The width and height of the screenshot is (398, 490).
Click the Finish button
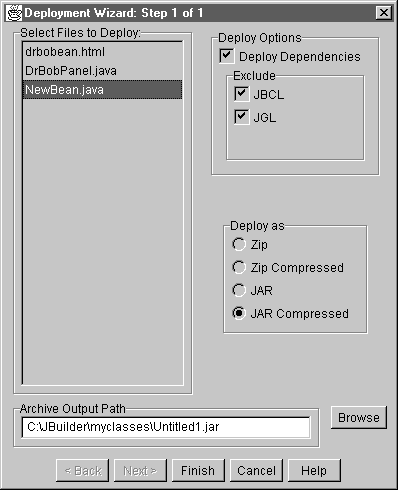[198, 471]
